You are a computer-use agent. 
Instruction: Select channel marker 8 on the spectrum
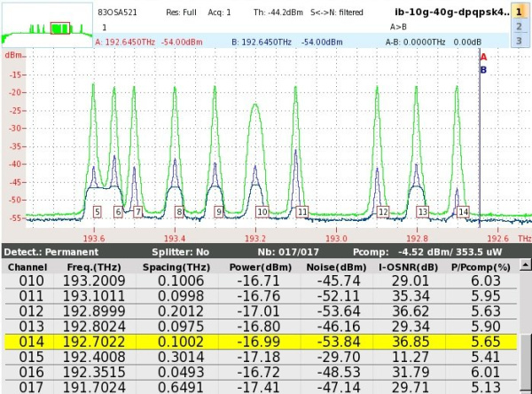point(179,212)
